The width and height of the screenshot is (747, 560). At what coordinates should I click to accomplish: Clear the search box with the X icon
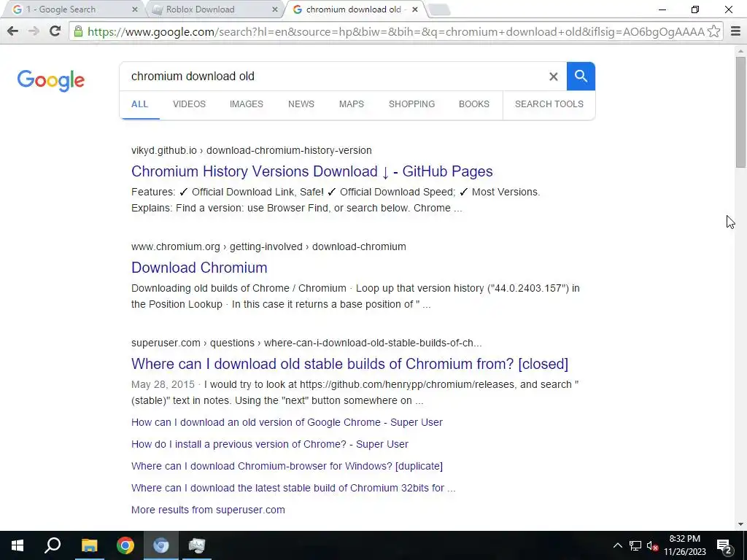(553, 76)
